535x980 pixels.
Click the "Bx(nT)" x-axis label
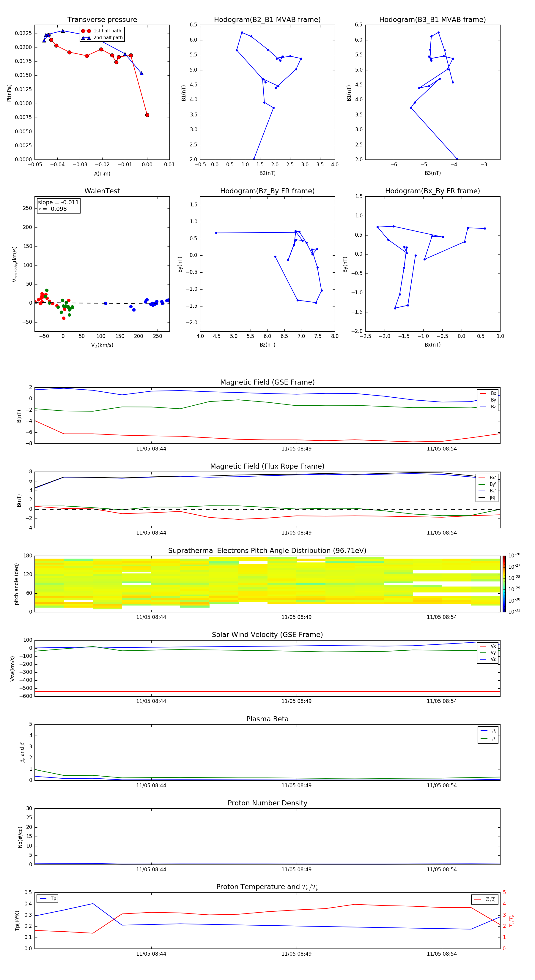coord(432,345)
